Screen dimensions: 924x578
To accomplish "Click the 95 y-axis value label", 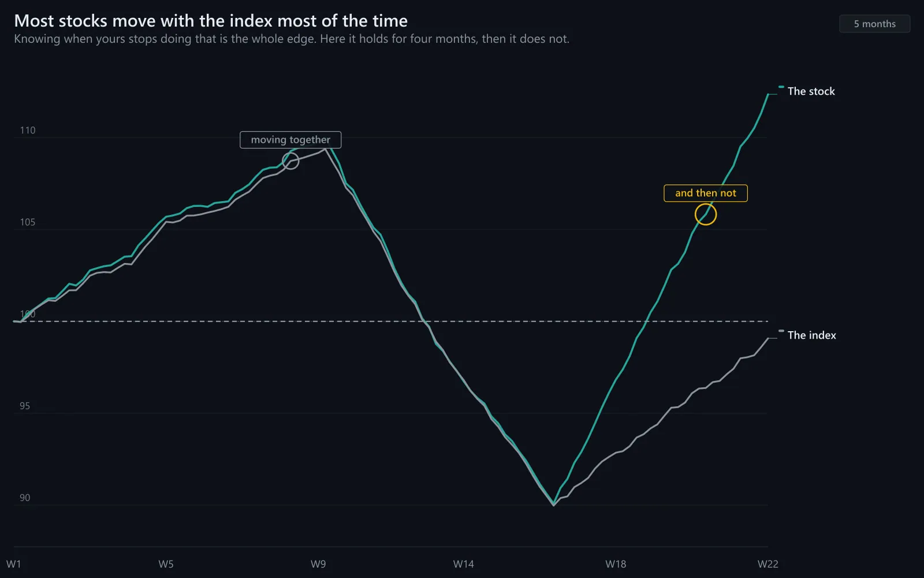I will pos(25,406).
